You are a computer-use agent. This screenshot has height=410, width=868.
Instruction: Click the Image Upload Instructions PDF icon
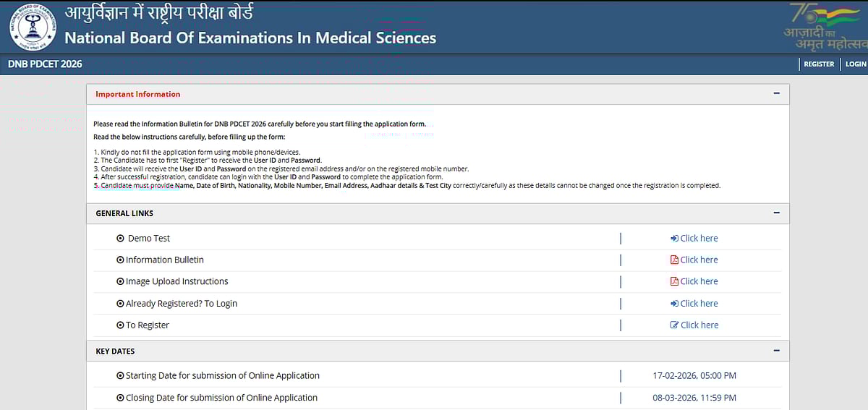point(674,282)
